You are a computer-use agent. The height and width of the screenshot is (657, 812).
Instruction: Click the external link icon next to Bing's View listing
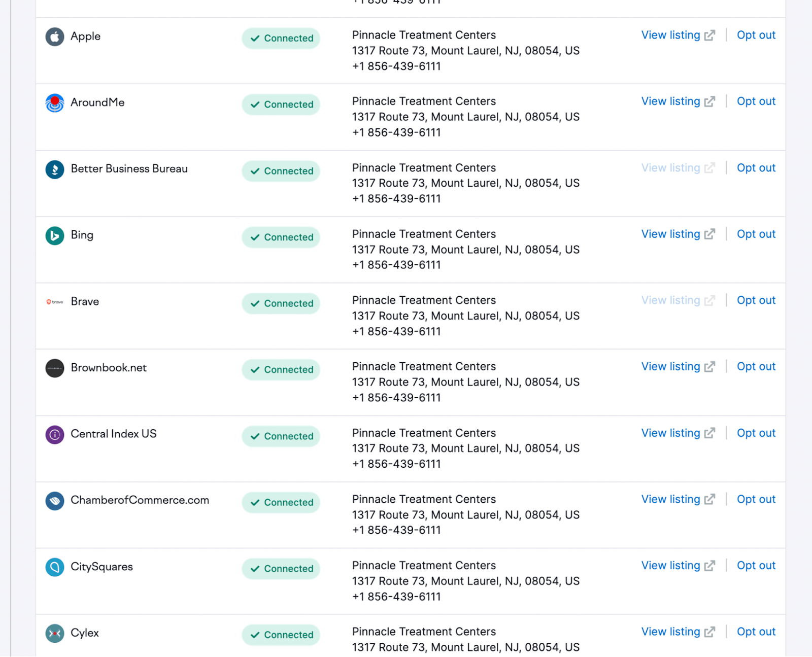tap(709, 234)
